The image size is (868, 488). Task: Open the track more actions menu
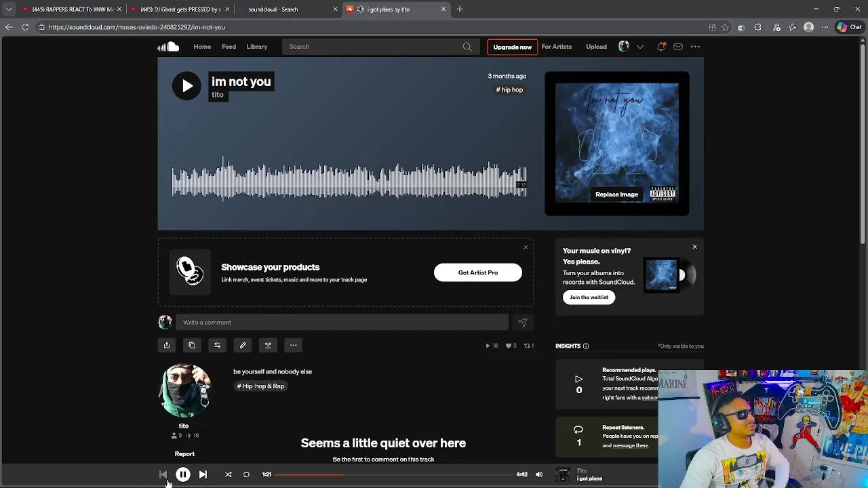[x=293, y=346]
